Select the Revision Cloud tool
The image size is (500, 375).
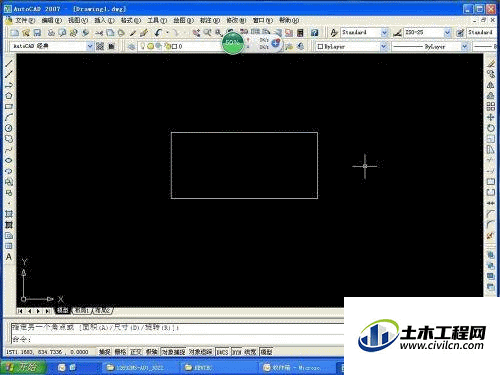[x=9, y=139]
